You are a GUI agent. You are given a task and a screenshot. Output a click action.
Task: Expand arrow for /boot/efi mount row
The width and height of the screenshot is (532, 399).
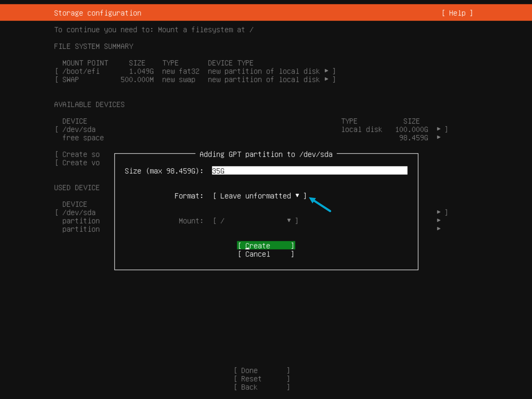pos(326,71)
